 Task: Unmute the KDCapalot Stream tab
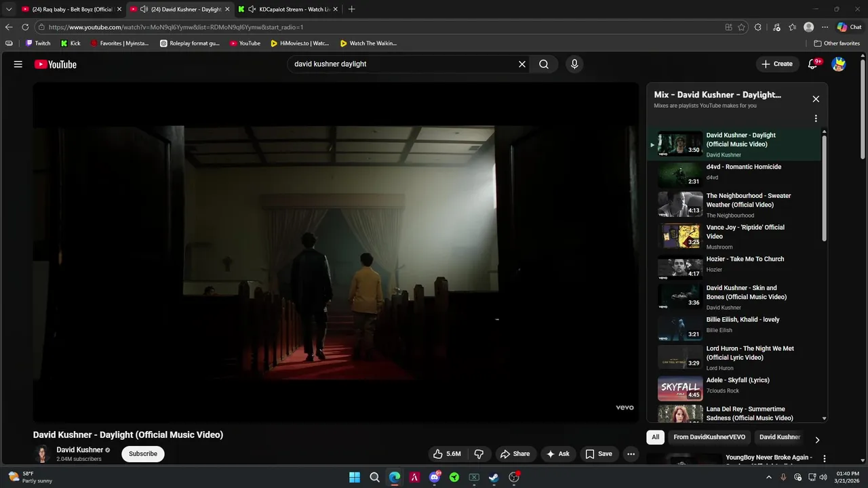(252, 9)
